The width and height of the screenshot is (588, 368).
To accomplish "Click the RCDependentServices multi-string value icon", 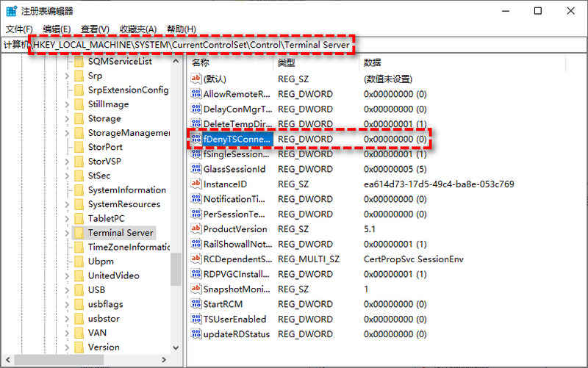I will coord(196,259).
